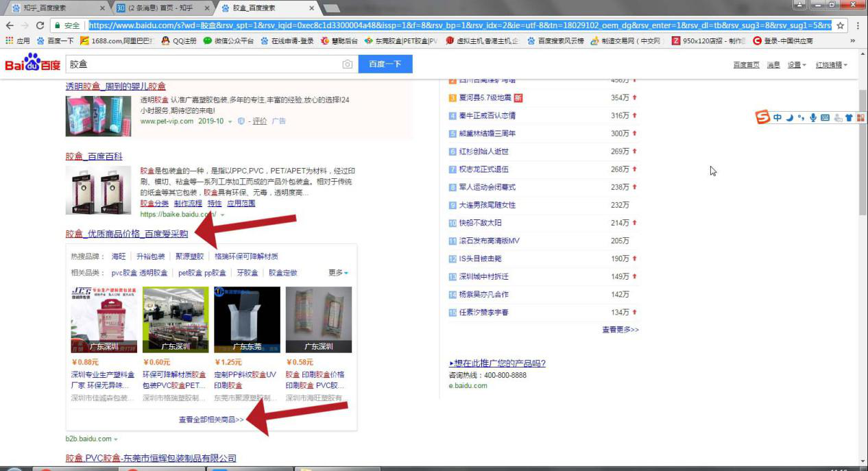Select the 胶盒_百度搜索 tab
868x471 pixels.
pyautogui.click(x=266, y=8)
